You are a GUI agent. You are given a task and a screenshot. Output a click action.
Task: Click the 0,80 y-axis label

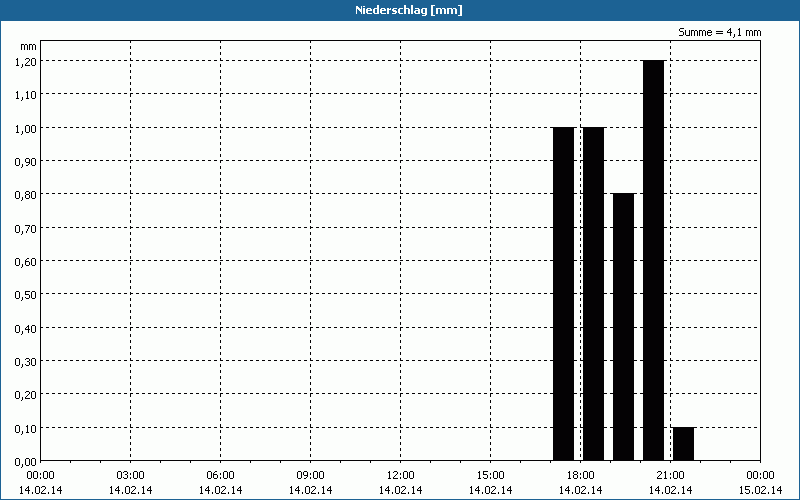click(x=26, y=194)
